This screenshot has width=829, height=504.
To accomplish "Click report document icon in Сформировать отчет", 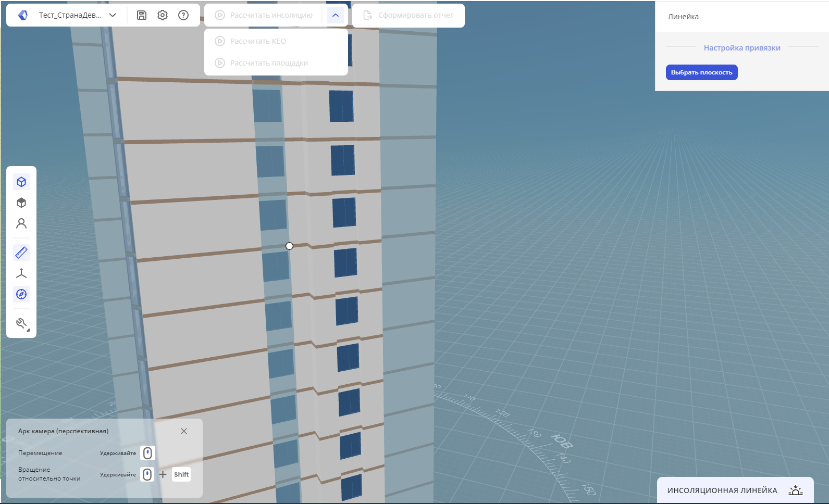I will [367, 15].
